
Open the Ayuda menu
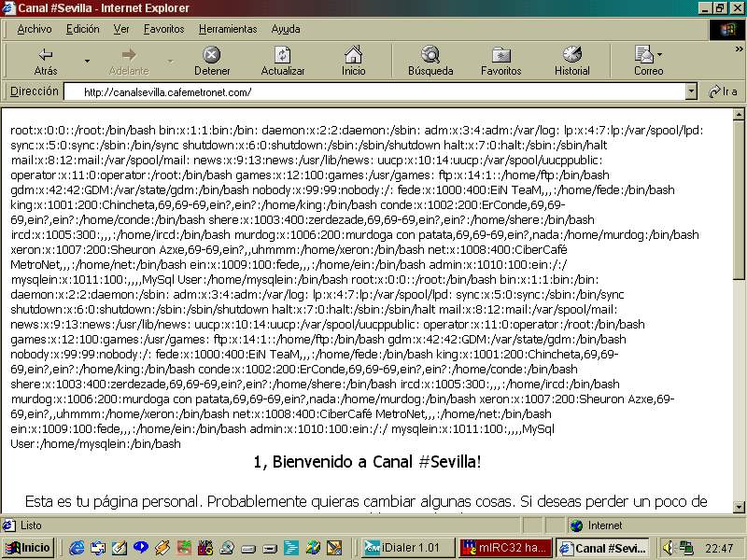(286, 30)
